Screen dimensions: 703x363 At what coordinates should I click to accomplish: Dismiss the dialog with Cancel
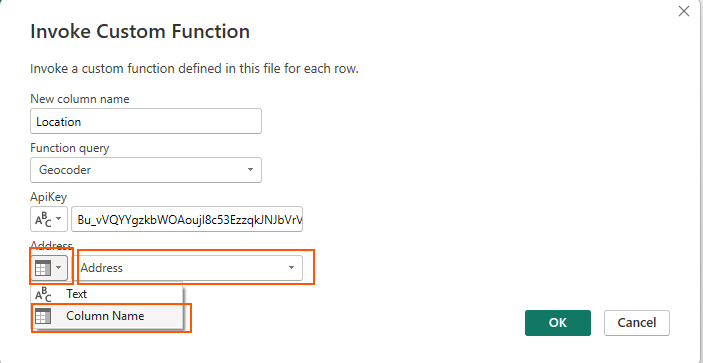[x=637, y=323]
